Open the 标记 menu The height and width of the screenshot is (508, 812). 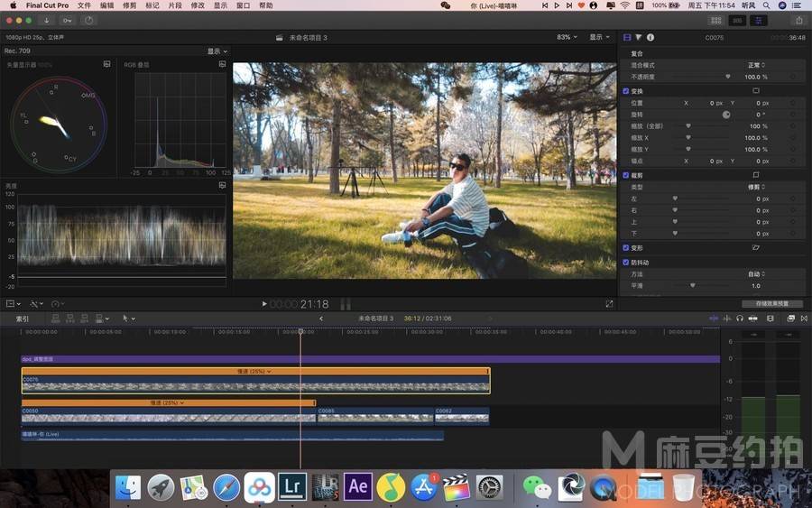pyautogui.click(x=152, y=5)
